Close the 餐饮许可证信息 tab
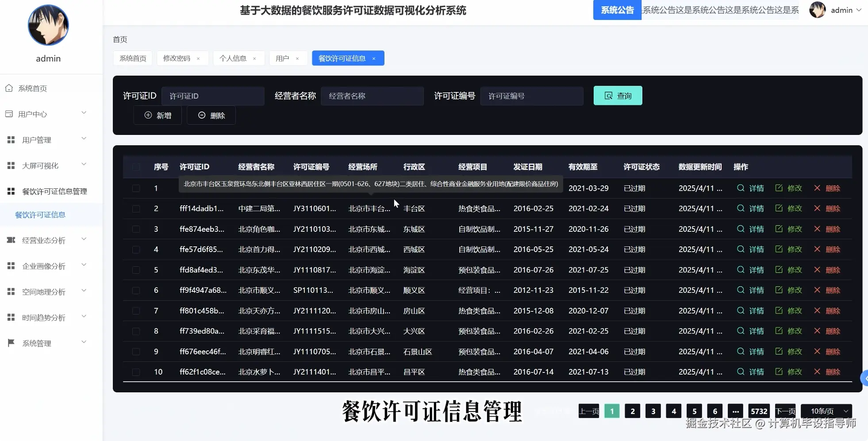 374,58
